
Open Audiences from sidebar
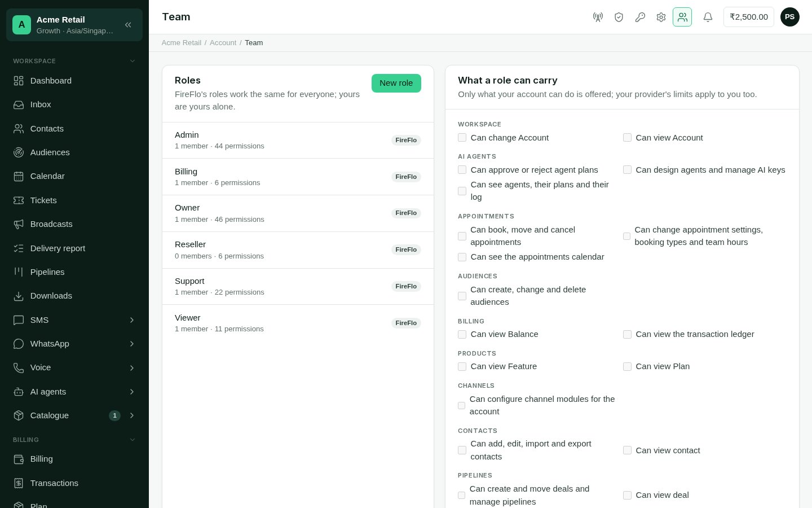point(74,152)
